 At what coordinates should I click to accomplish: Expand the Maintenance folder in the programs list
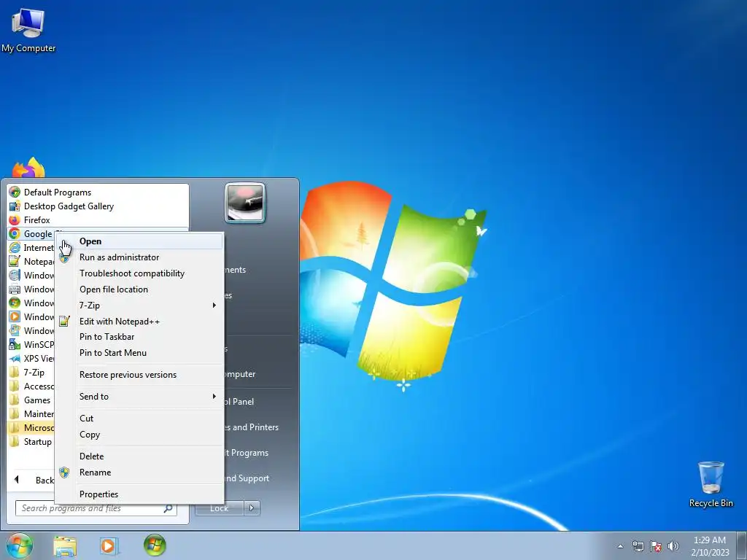tap(31, 414)
